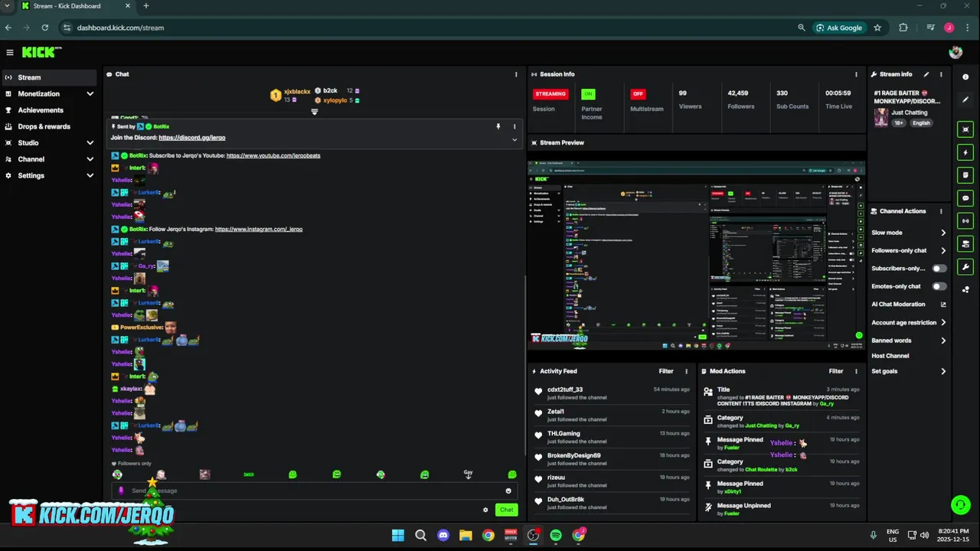Toggle chat bubble widget icon in rail
This screenshot has width=980, height=551.
click(x=965, y=198)
